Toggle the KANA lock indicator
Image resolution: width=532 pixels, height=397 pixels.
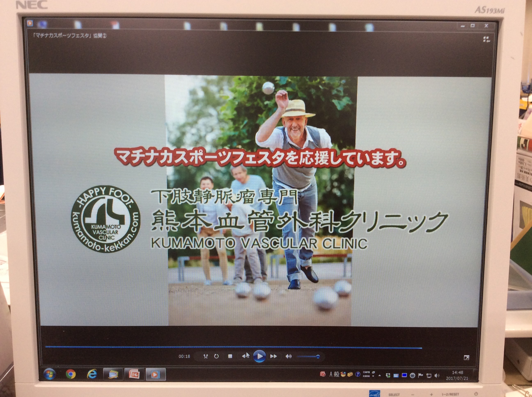[366, 376]
